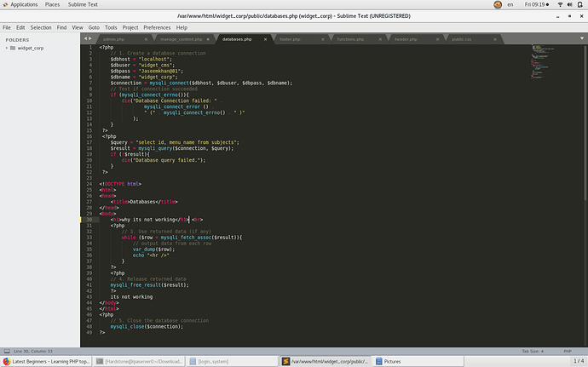Screen dimensions: 588x367
Task: Switch to the public.css tab
Action: coord(462,39)
